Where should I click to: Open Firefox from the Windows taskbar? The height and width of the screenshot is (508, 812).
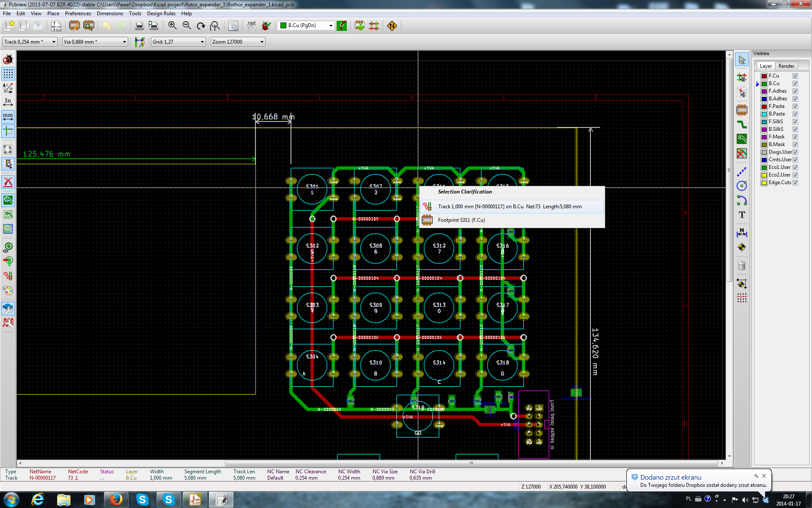[116, 500]
